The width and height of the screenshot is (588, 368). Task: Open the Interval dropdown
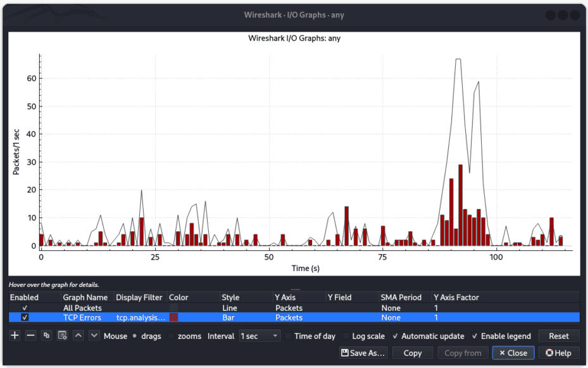click(260, 336)
